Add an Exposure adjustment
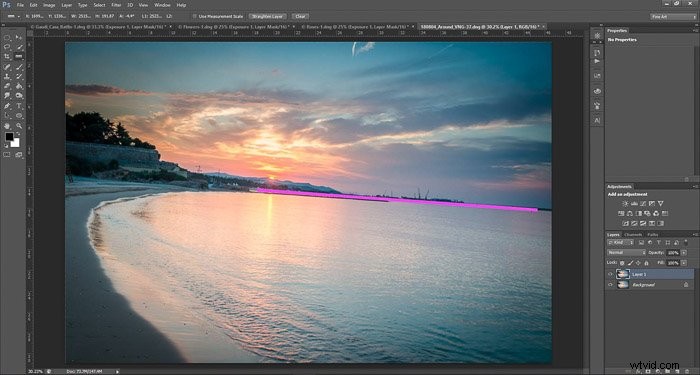The width and height of the screenshot is (700, 375). coord(652,203)
